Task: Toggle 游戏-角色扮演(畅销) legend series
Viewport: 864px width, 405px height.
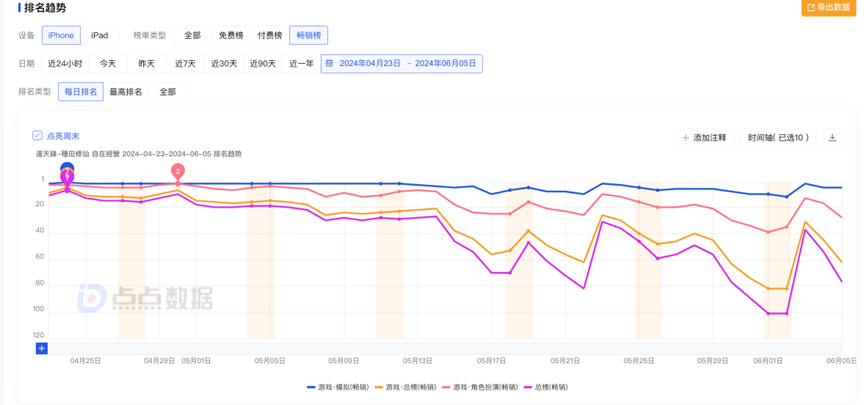Action: (479, 387)
